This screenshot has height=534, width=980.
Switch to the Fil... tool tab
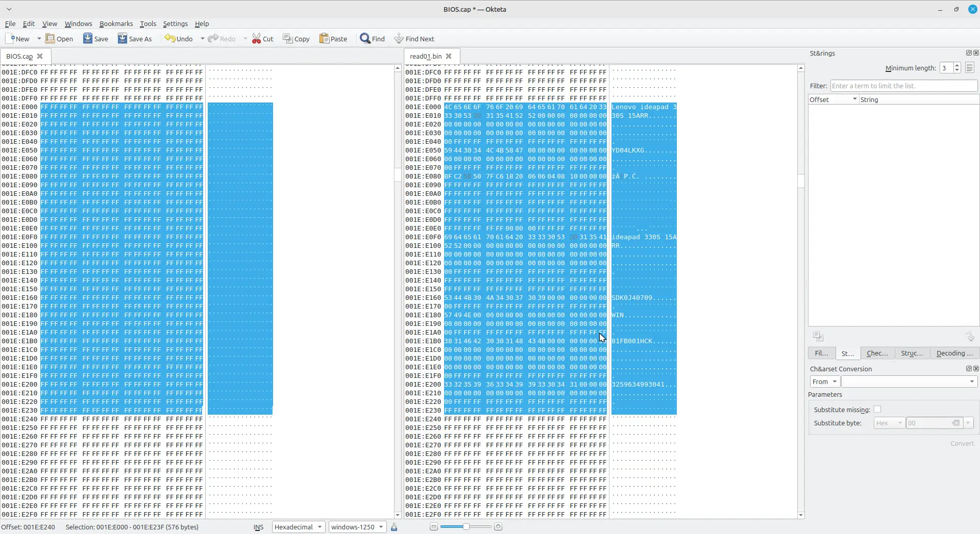point(821,353)
